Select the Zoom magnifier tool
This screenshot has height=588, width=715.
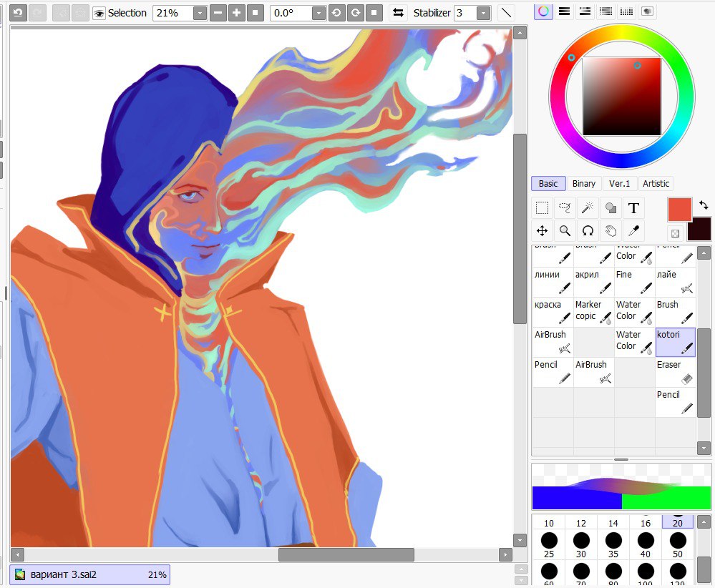[x=565, y=230]
